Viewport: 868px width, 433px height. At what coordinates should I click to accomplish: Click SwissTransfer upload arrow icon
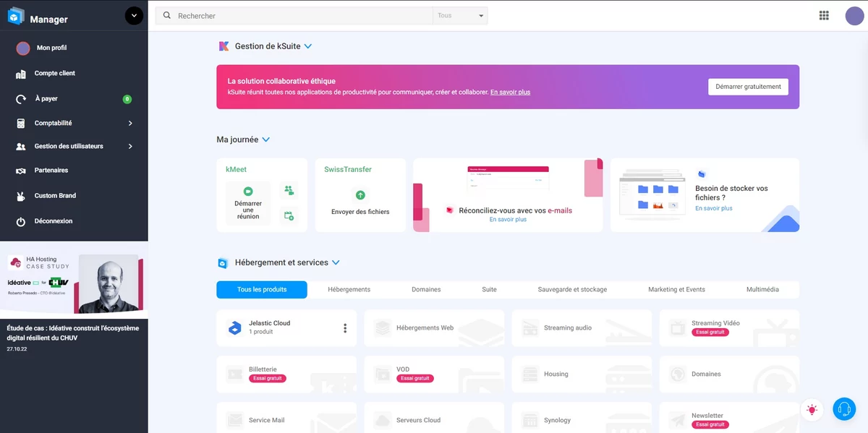[360, 195]
